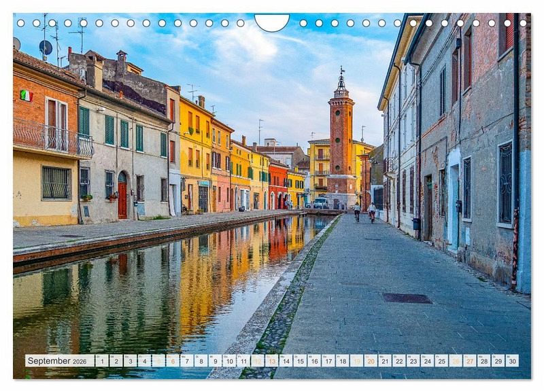Image resolution: width=544 pixels, height=392 pixels.
Task: Click day 16 in the date row
Action: coord(313,361)
